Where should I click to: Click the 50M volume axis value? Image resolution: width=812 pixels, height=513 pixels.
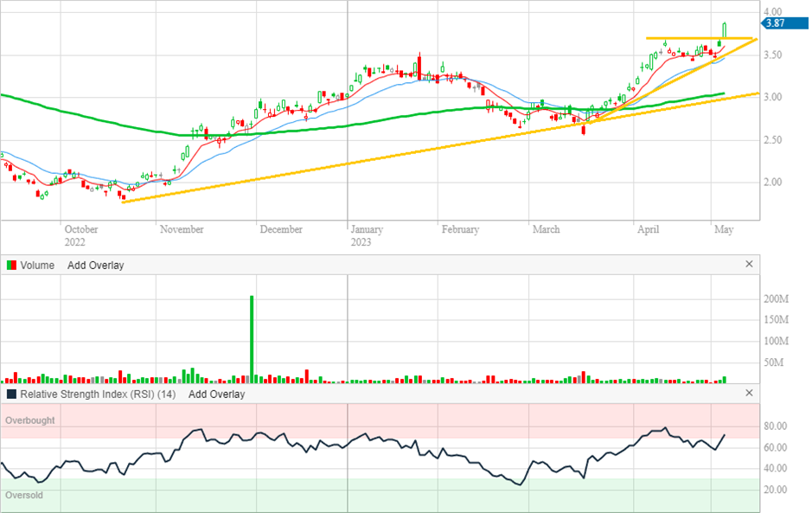pyautogui.click(x=774, y=362)
